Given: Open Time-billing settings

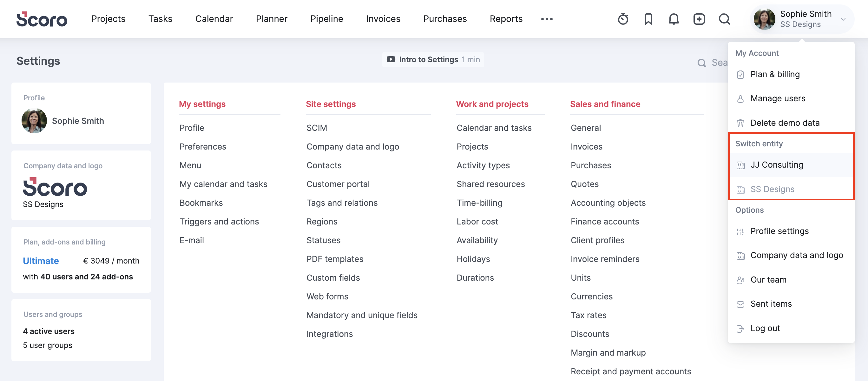Looking at the screenshot, I should 479,203.
